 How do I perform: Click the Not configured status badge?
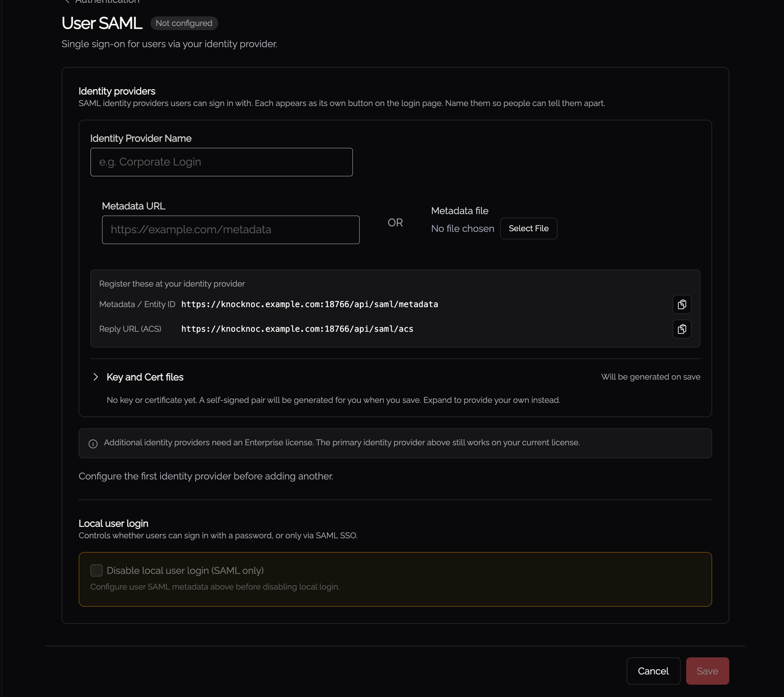coord(184,23)
